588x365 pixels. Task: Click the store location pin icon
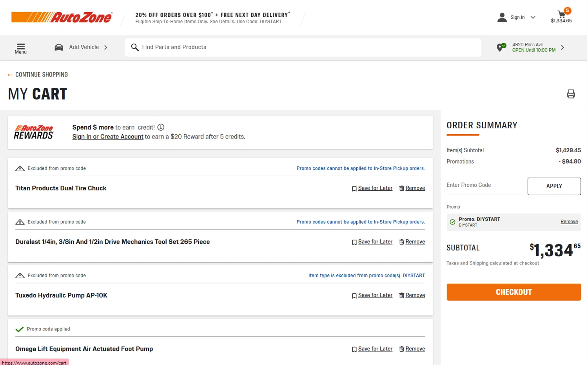click(x=501, y=47)
